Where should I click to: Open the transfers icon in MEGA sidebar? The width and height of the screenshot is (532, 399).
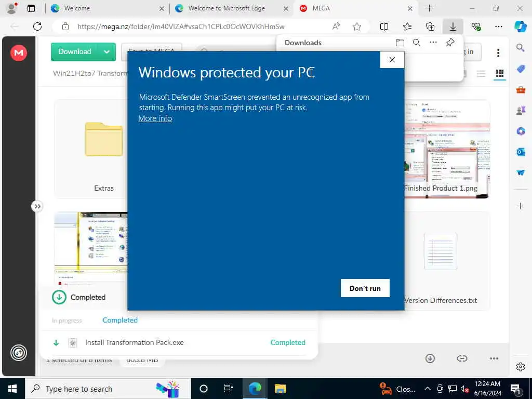coord(19,353)
